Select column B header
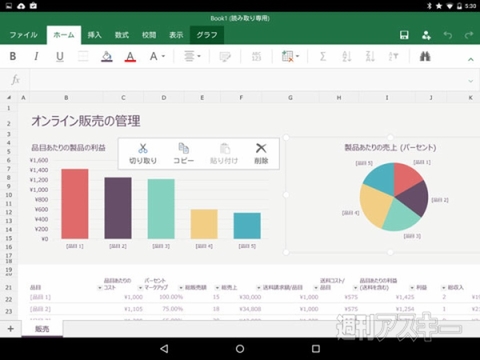Viewport: 480px width, 360px height. pyautogui.click(x=66, y=98)
